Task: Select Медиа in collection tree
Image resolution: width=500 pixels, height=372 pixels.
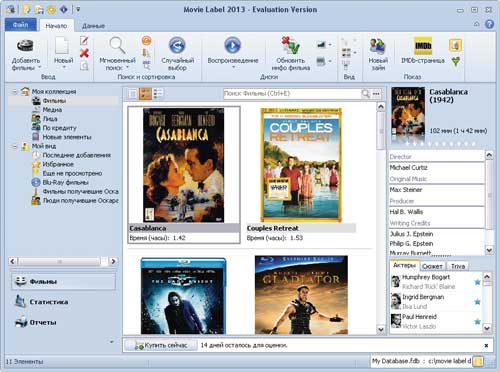Action: (52, 110)
